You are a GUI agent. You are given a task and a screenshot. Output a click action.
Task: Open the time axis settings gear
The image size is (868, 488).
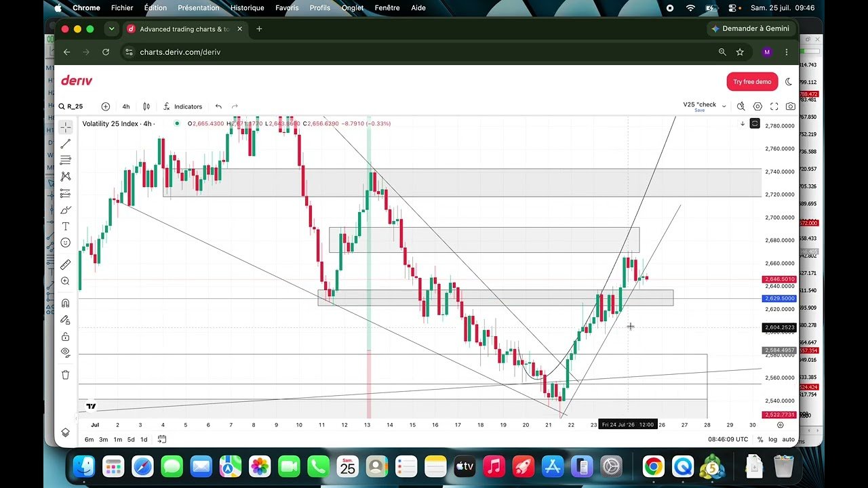781,425
